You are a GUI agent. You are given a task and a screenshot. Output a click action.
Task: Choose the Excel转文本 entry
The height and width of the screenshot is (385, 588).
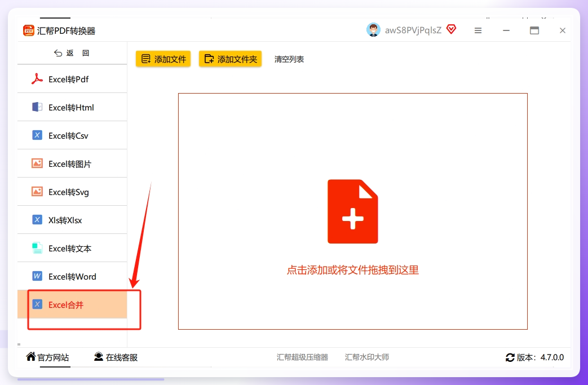tap(72, 248)
